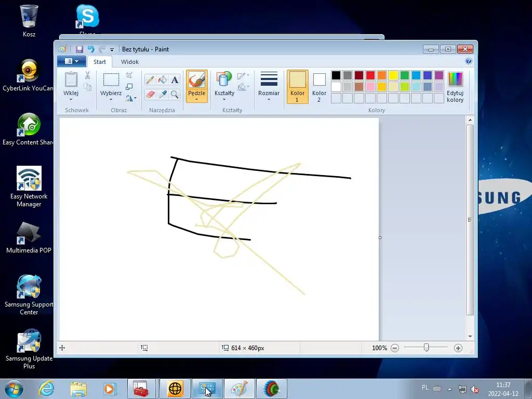Pick the yellow color swatch
Viewport: 532px width, 399px height.
(x=393, y=75)
